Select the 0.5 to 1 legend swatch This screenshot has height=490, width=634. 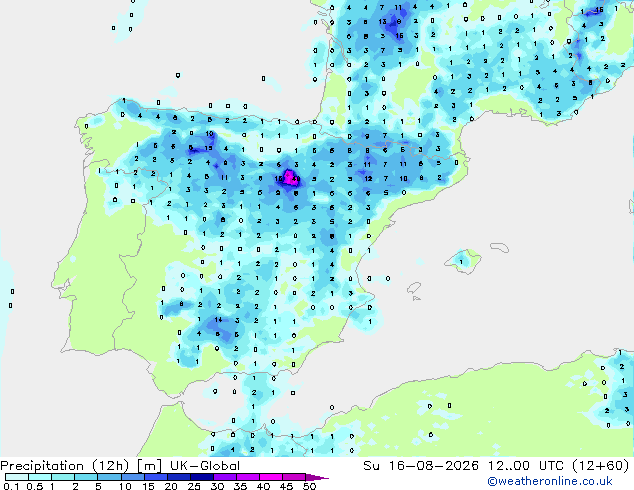40,477
